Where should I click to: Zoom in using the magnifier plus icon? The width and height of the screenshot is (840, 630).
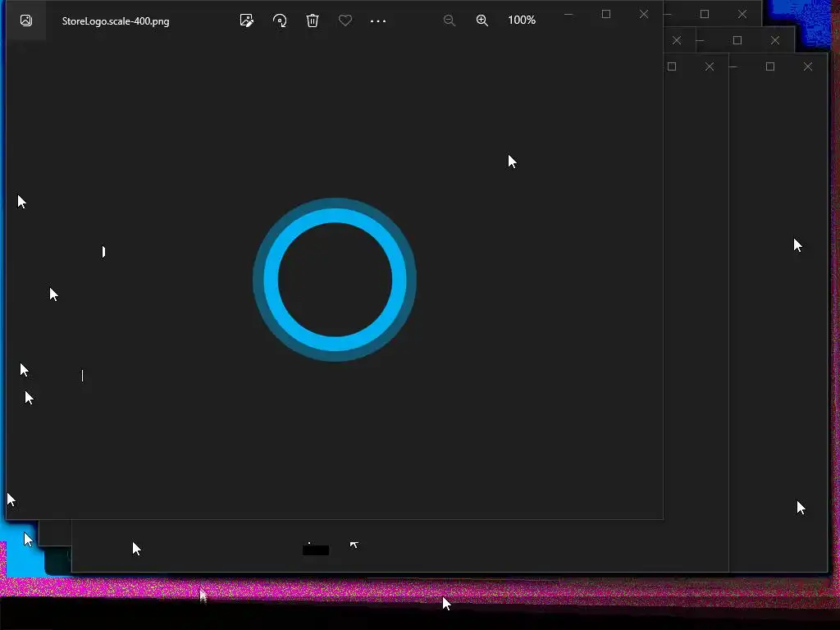click(482, 21)
